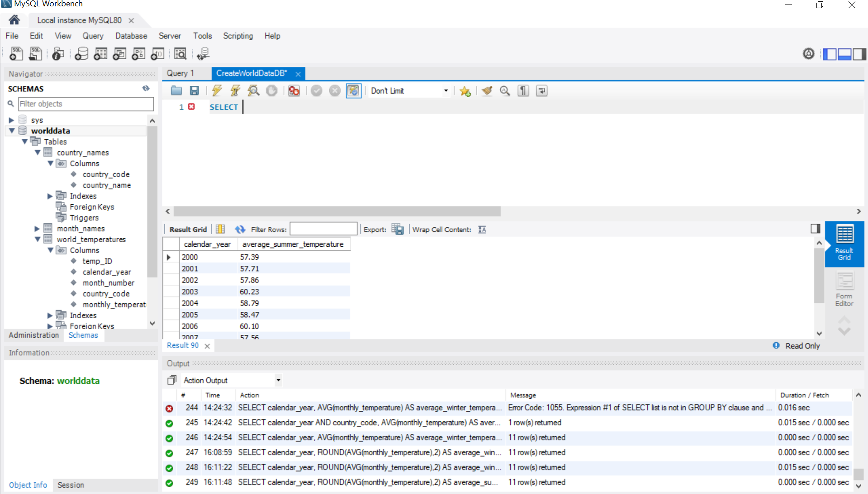The width and height of the screenshot is (868, 494).
Task: Click the result grid vertical scrollbar
Action: click(819, 275)
